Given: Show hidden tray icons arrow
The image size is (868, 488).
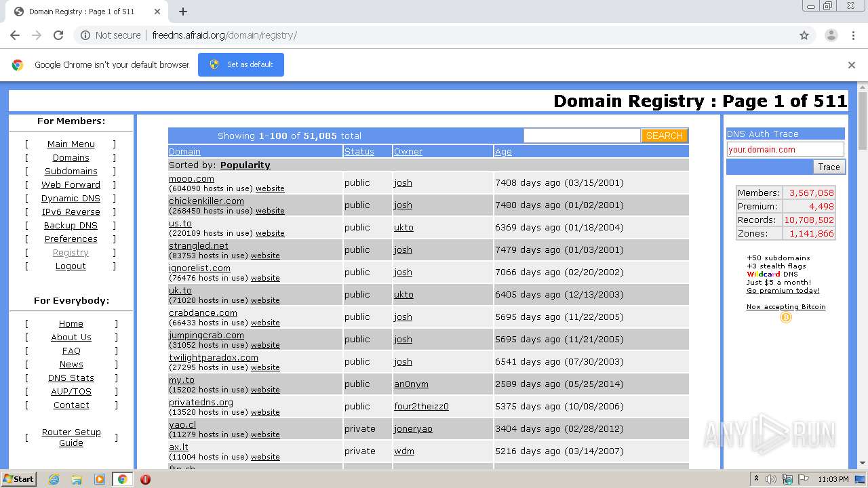Looking at the screenshot, I should click(x=756, y=479).
